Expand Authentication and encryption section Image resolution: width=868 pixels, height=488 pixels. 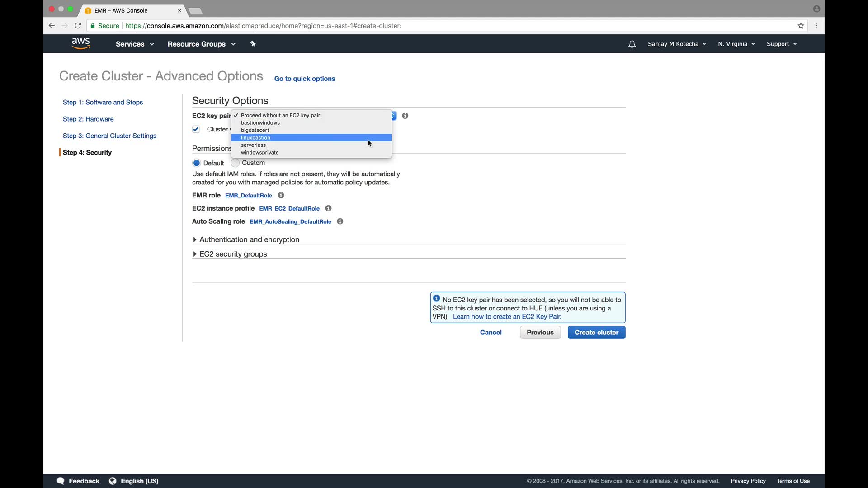(x=249, y=239)
